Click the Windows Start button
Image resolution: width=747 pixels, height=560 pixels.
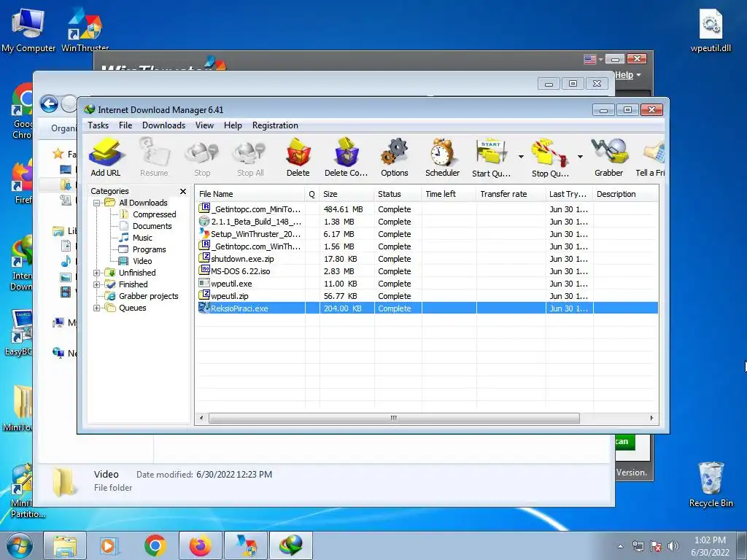click(20, 545)
